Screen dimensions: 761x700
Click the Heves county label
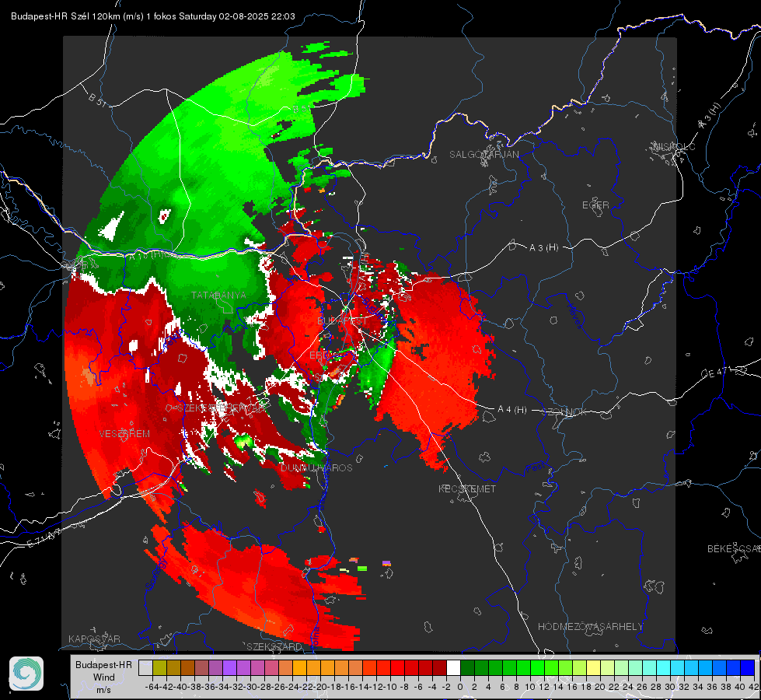pyautogui.click(x=575, y=317)
